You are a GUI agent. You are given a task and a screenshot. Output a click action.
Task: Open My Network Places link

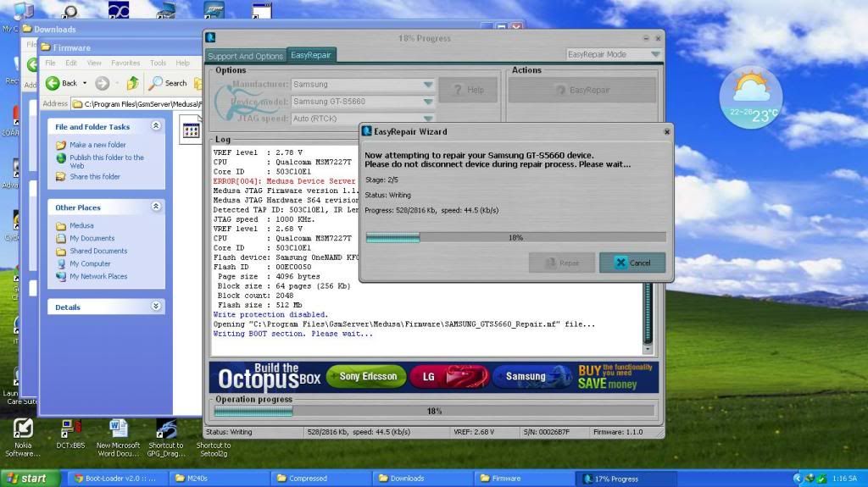click(98, 277)
